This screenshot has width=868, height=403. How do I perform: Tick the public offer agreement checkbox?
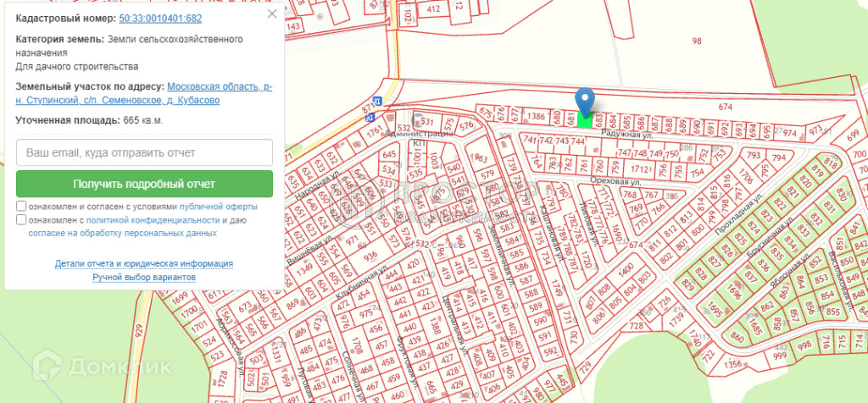click(x=21, y=206)
